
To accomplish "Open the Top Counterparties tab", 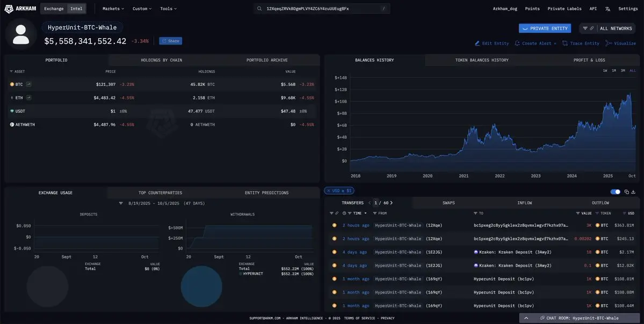I will point(160,193).
